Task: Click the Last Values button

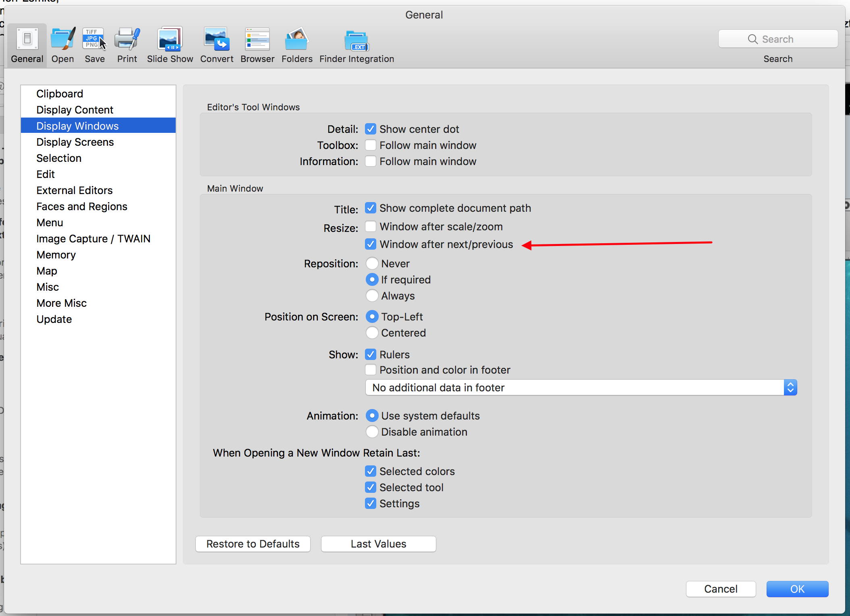Action: point(379,544)
